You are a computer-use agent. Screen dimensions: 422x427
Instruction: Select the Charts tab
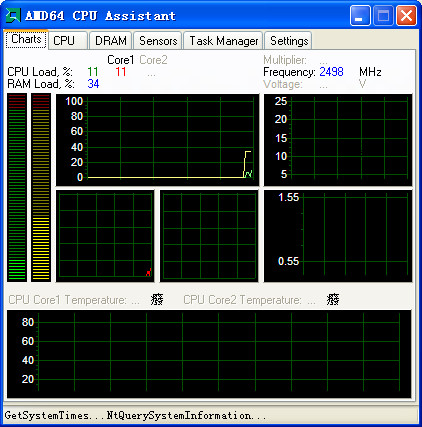[26, 39]
